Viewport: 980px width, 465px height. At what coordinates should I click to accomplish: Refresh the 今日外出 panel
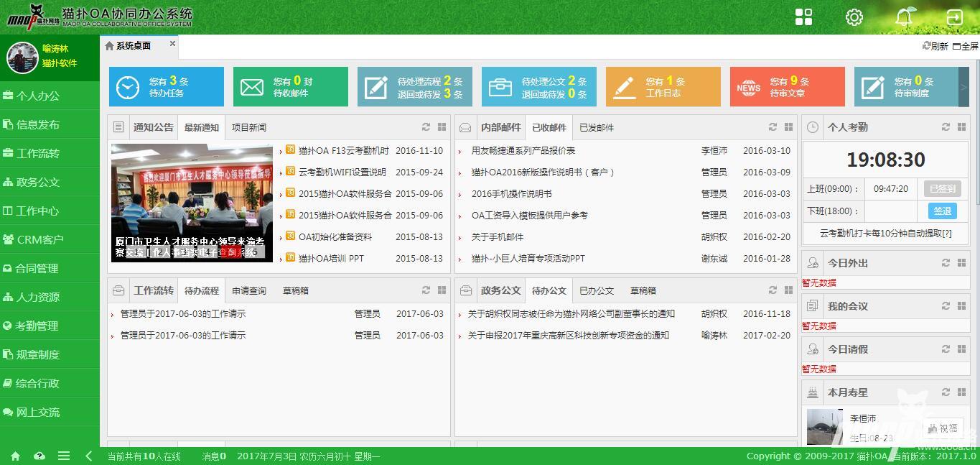946,263
